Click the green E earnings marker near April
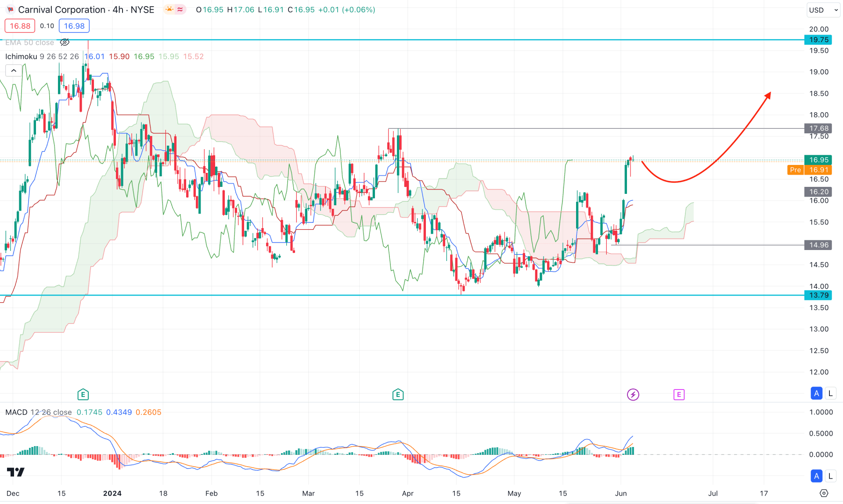Viewport: 843px width, 504px height. click(x=398, y=394)
